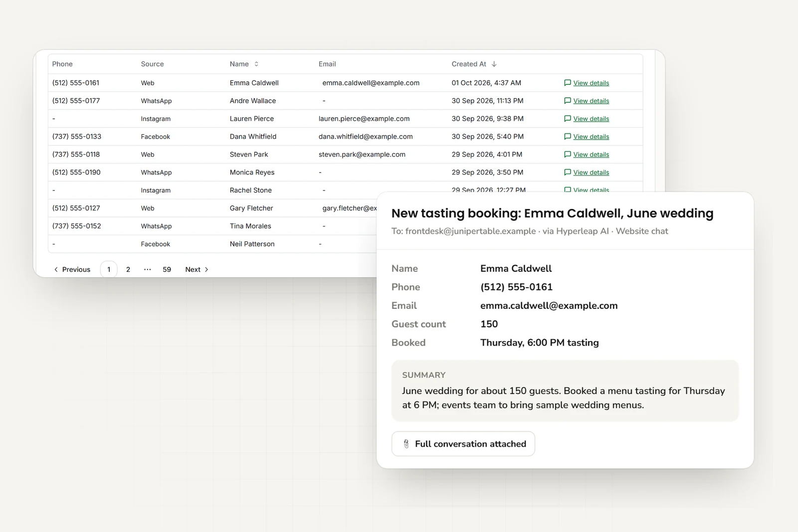Click Source column header

tap(152, 64)
